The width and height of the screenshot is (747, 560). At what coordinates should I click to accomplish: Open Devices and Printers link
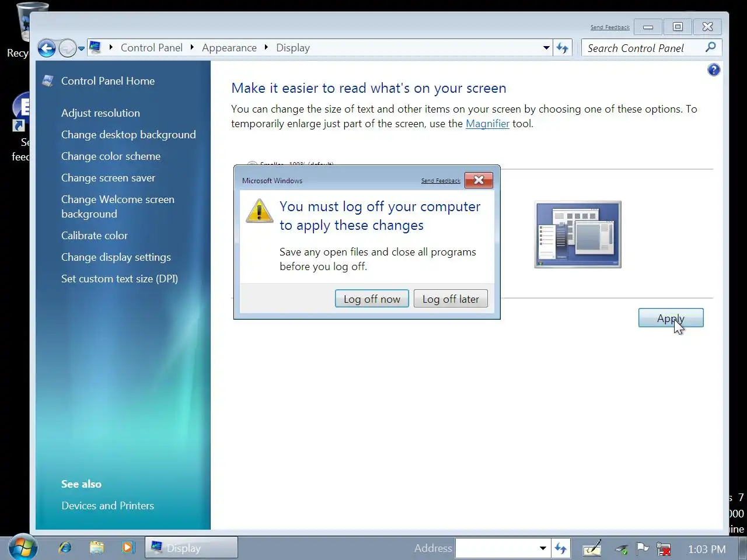tap(108, 506)
